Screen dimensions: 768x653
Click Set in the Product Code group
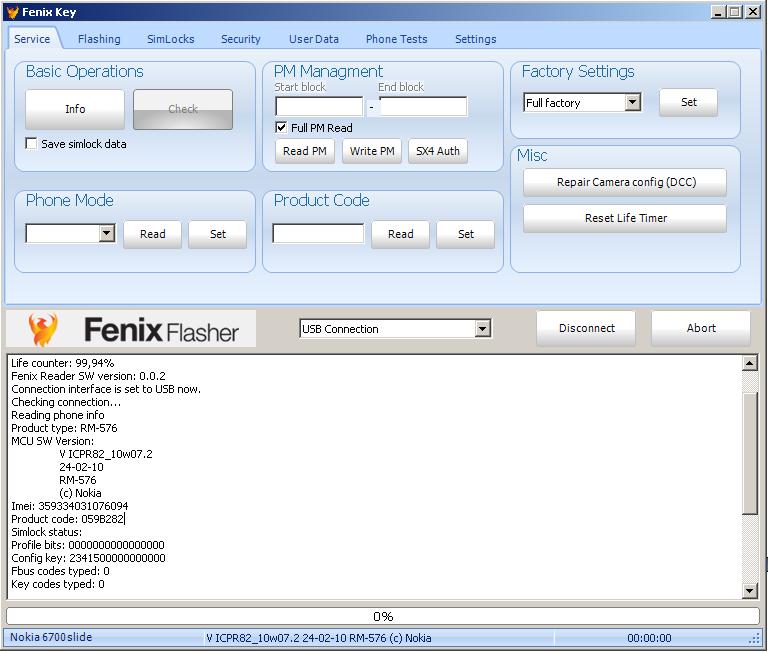[x=465, y=234]
